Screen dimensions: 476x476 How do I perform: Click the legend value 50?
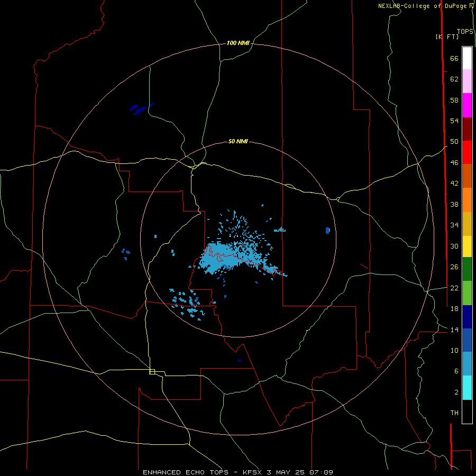click(x=454, y=142)
